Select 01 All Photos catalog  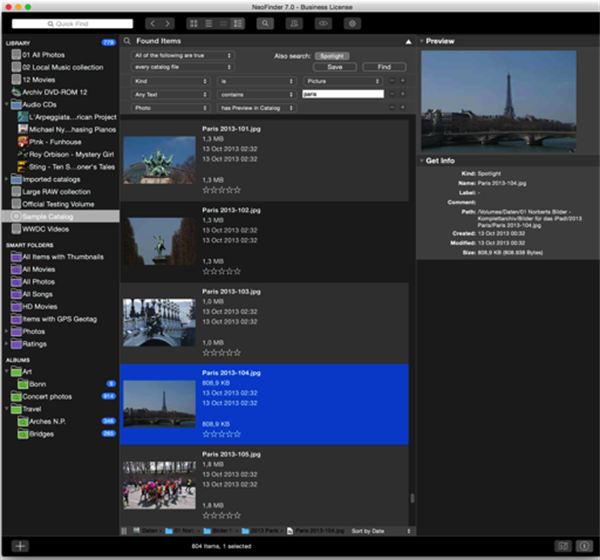click(43, 55)
